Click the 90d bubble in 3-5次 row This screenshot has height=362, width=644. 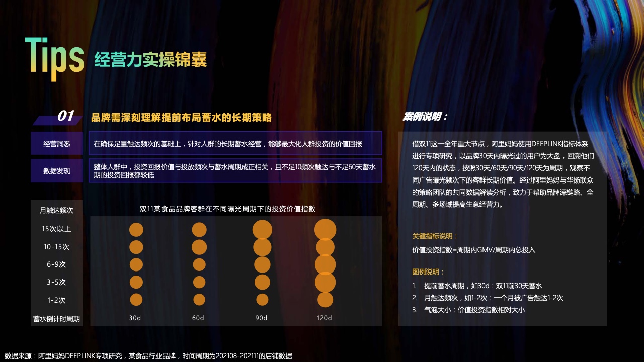click(262, 282)
